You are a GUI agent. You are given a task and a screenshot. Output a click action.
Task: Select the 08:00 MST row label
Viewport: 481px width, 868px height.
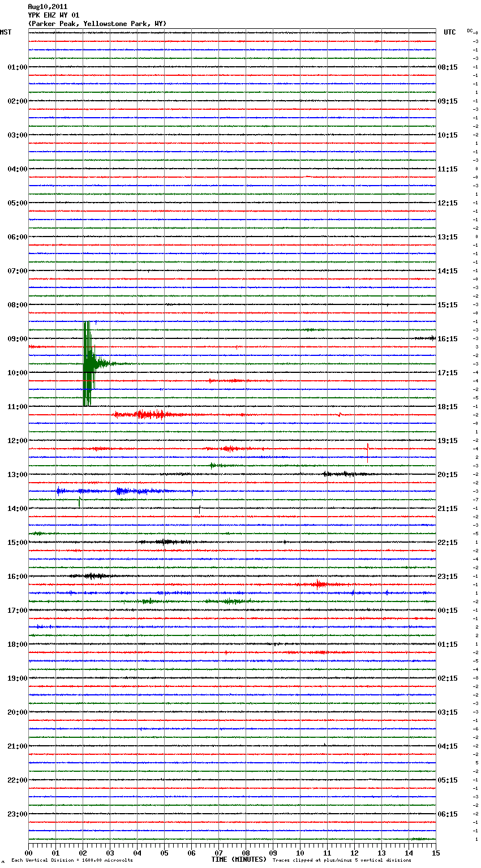(x=18, y=305)
